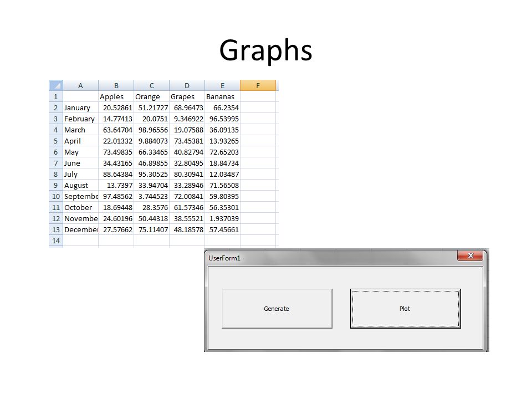Click the Bananas header cell
The width and height of the screenshot is (532, 399).
223,96
